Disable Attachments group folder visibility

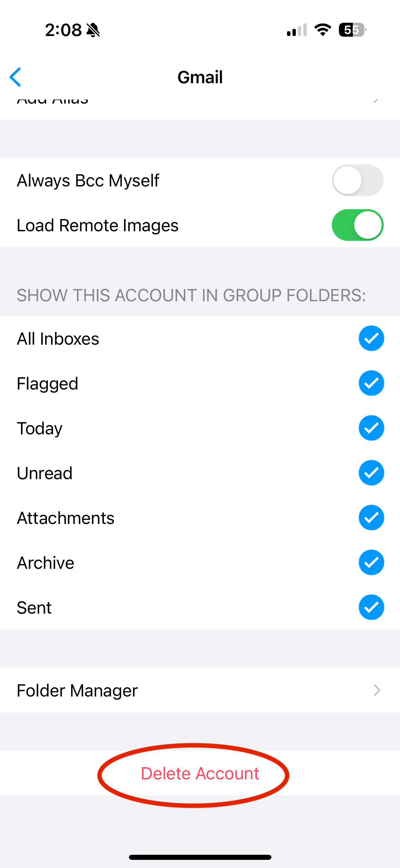point(371,518)
